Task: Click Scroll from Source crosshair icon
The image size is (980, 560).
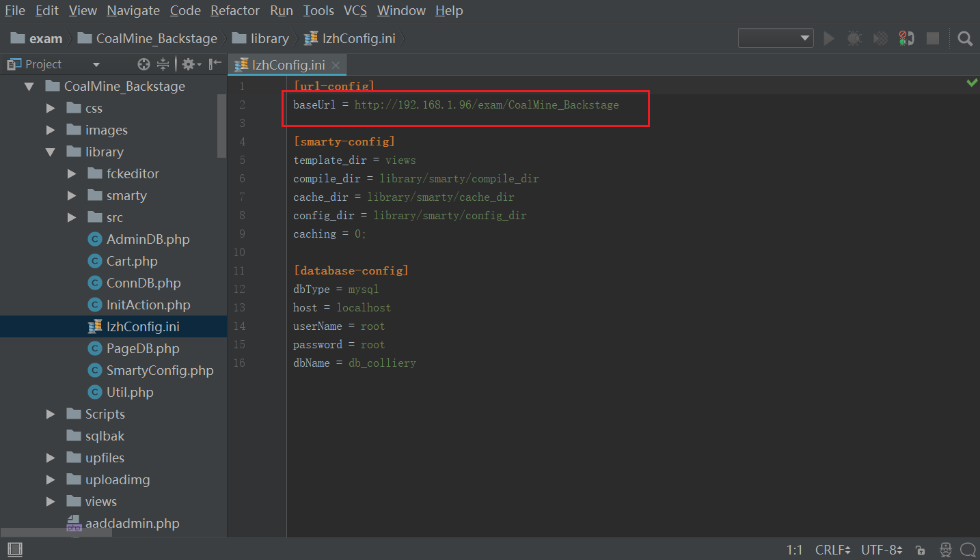Action: click(x=144, y=64)
